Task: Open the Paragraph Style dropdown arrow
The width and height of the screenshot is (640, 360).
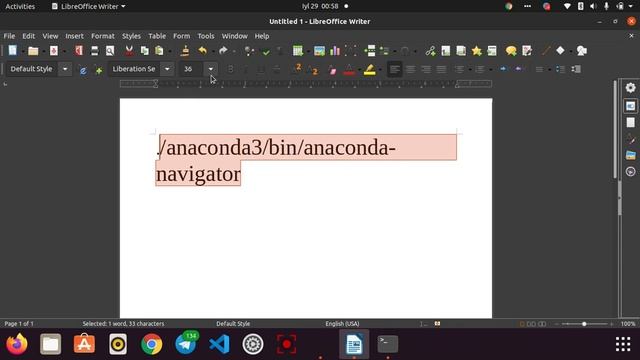Action: 65,69
